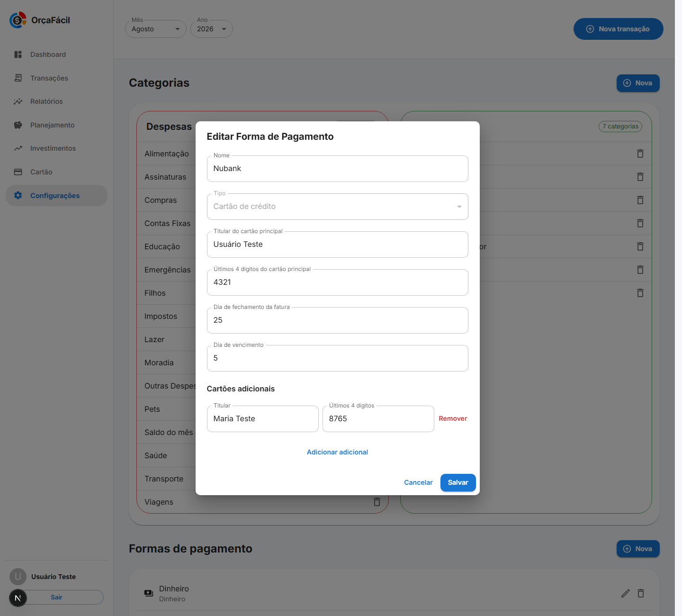682x616 pixels.
Task: Click additional card Titular field Maria Teste
Action: (x=262, y=419)
